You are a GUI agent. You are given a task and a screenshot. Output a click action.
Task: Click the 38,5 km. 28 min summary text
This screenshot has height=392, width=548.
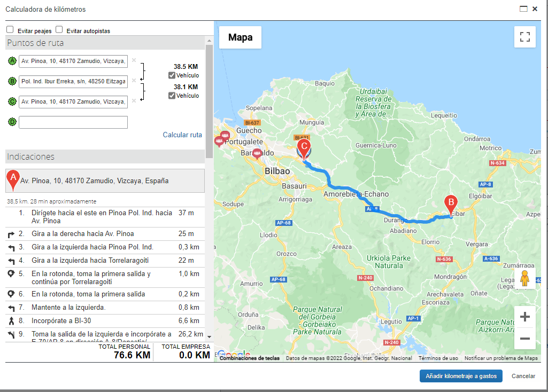click(51, 201)
